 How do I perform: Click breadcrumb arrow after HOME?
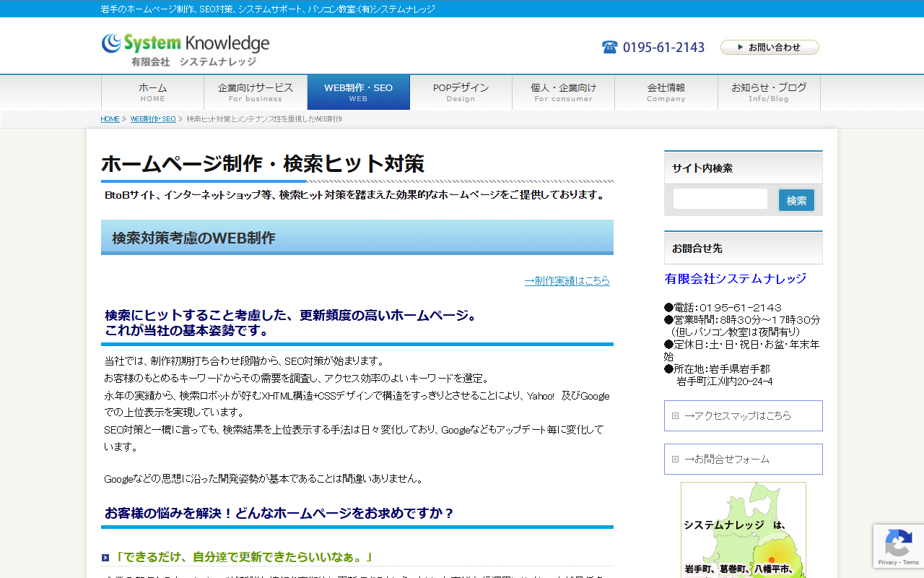tap(124, 118)
